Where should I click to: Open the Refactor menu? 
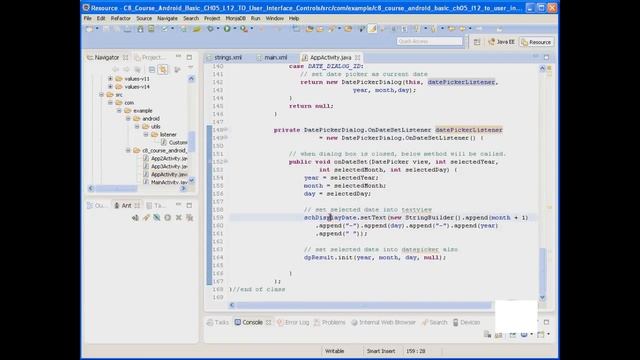click(121, 18)
